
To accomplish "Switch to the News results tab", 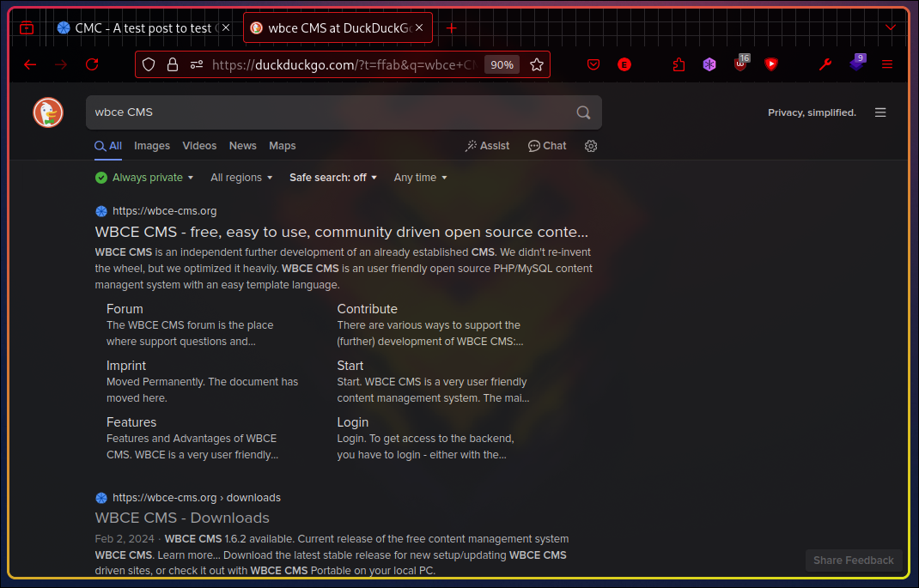I will pos(243,146).
